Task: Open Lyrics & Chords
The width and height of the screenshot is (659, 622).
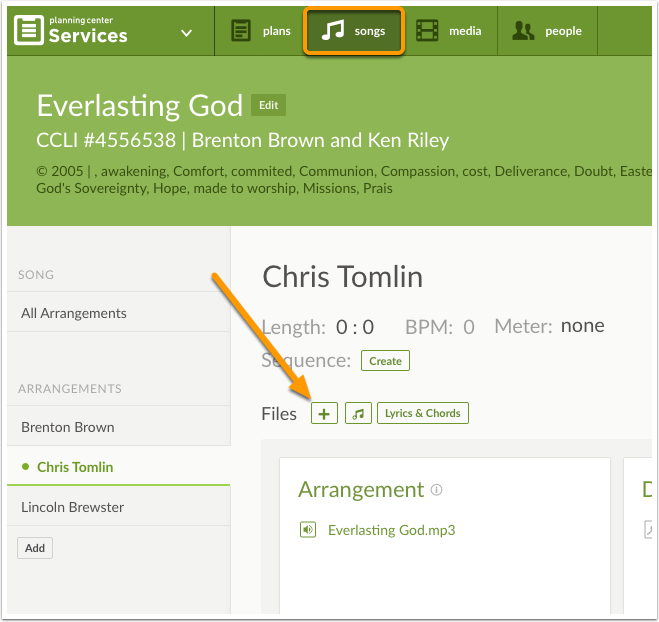Action: pos(423,414)
